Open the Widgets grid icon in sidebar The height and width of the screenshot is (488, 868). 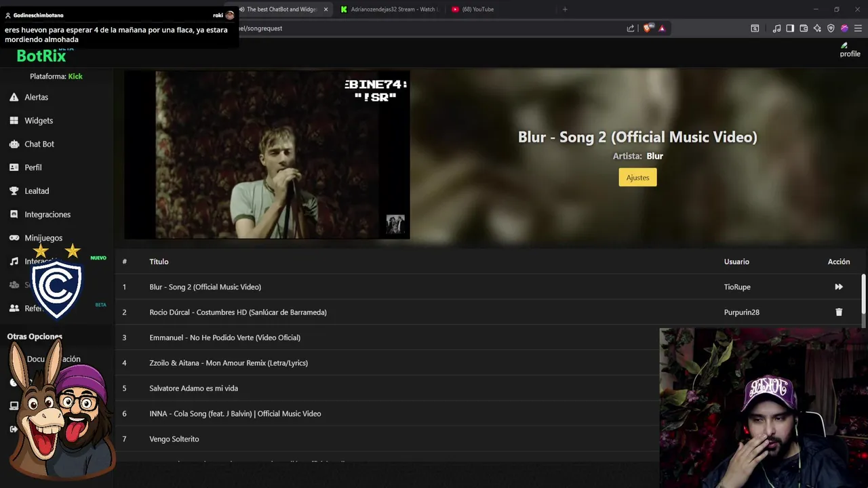(14, 121)
